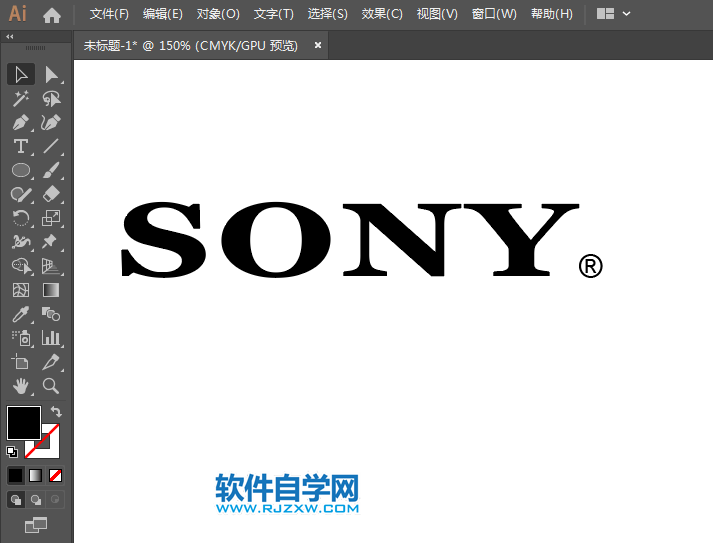This screenshot has height=543, width=713.
Task: Select the Zoom magnifier tool
Action: (x=51, y=386)
